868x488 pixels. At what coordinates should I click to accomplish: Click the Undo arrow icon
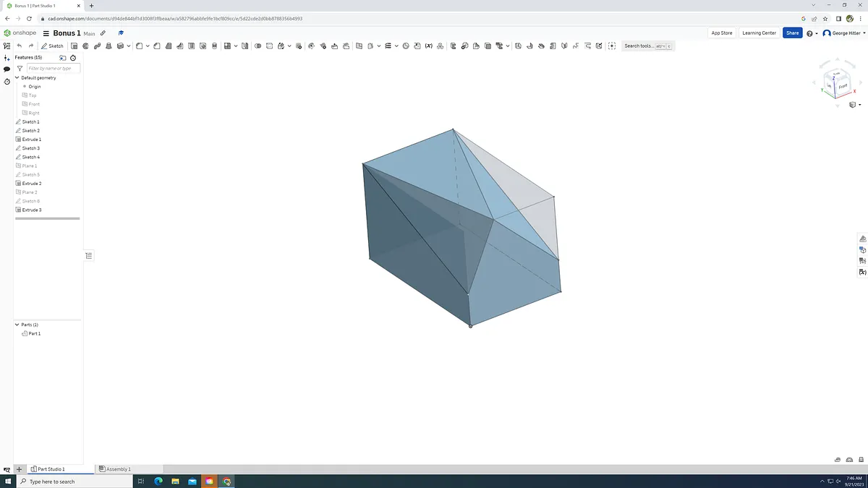pyautogui.click(x=20, y=46)
